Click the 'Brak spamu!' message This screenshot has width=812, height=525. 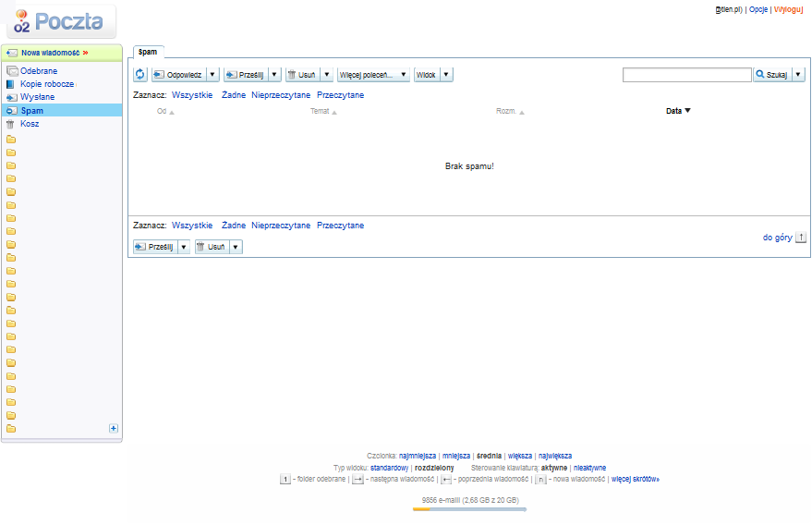pyautogui.click(x=469, y=166)
